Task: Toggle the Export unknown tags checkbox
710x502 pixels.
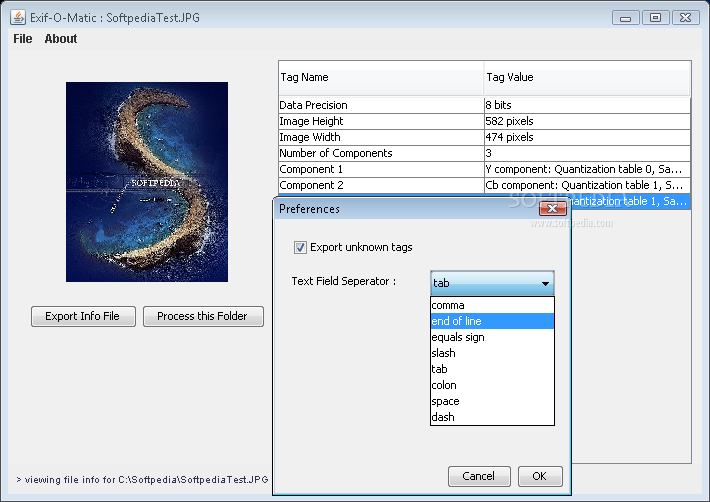Action: pos(300,247)
